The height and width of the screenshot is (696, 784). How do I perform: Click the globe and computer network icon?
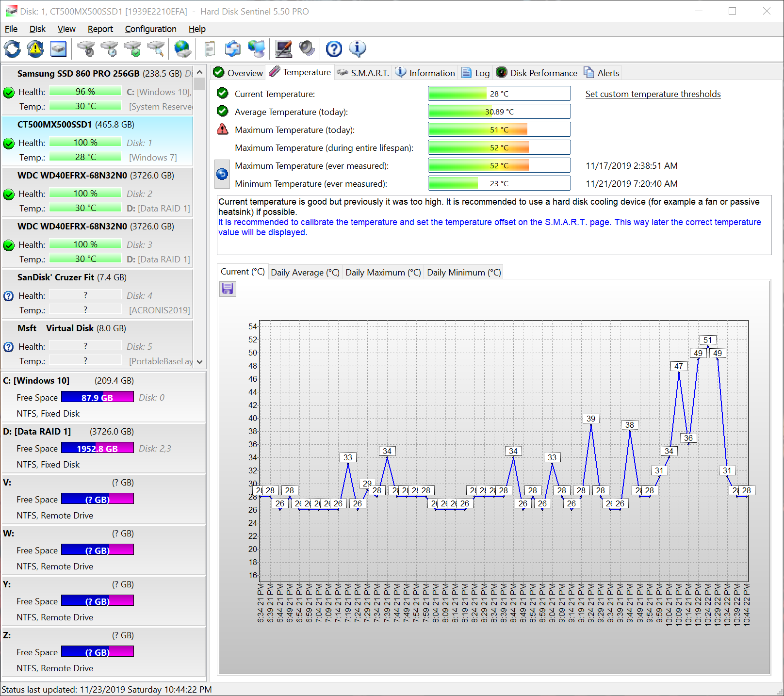257,49
